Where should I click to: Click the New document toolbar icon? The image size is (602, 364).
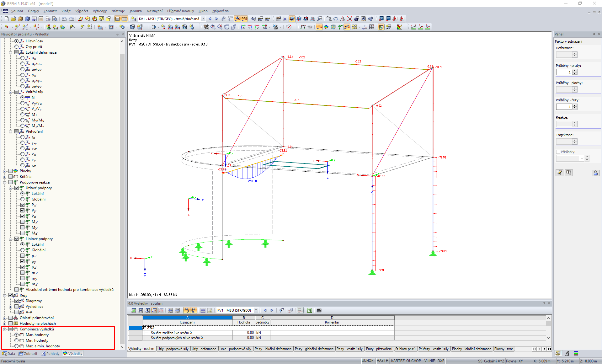(6, 19)
